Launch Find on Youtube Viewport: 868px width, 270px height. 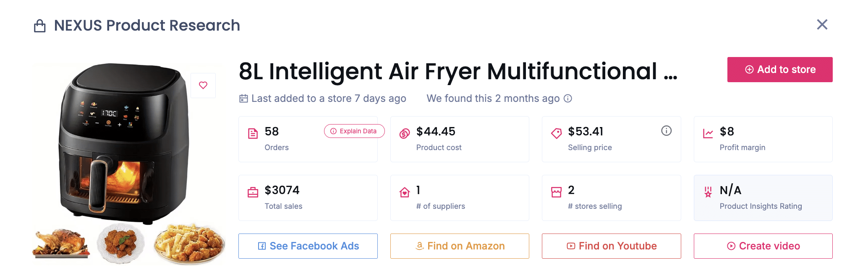point(611,246)
